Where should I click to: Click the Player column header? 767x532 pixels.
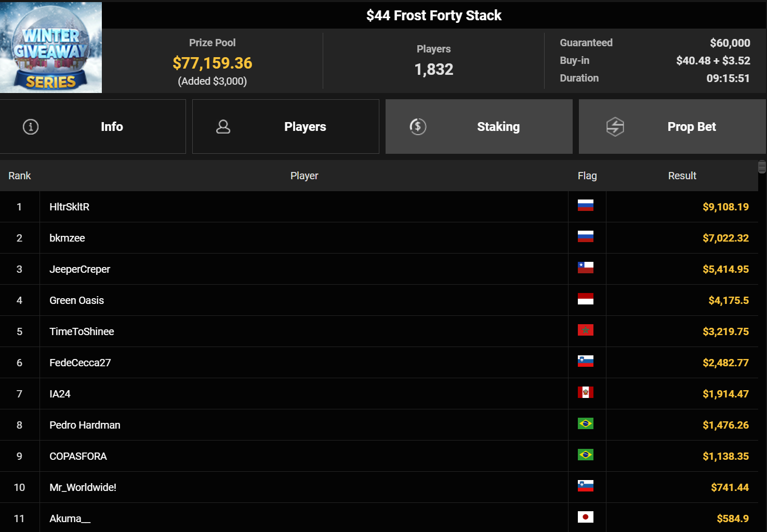(304, 176)
